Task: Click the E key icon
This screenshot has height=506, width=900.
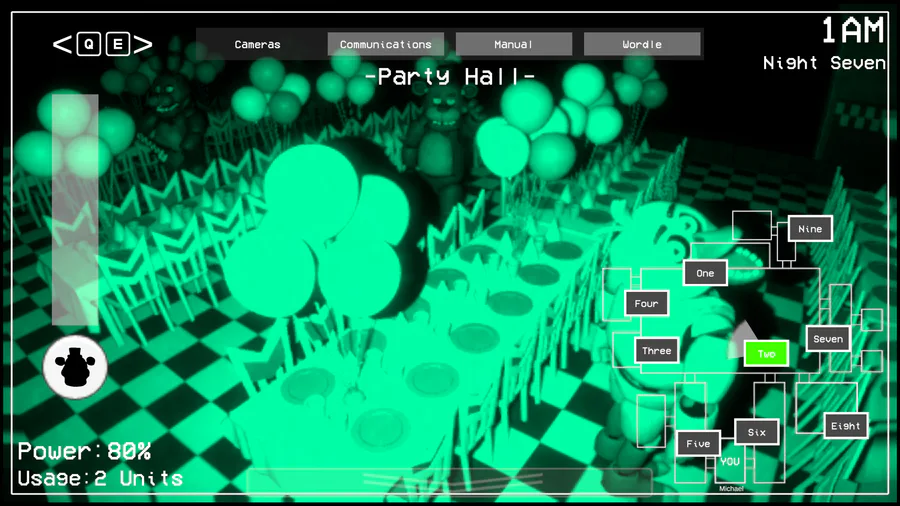Action: (x=118, y=44)
